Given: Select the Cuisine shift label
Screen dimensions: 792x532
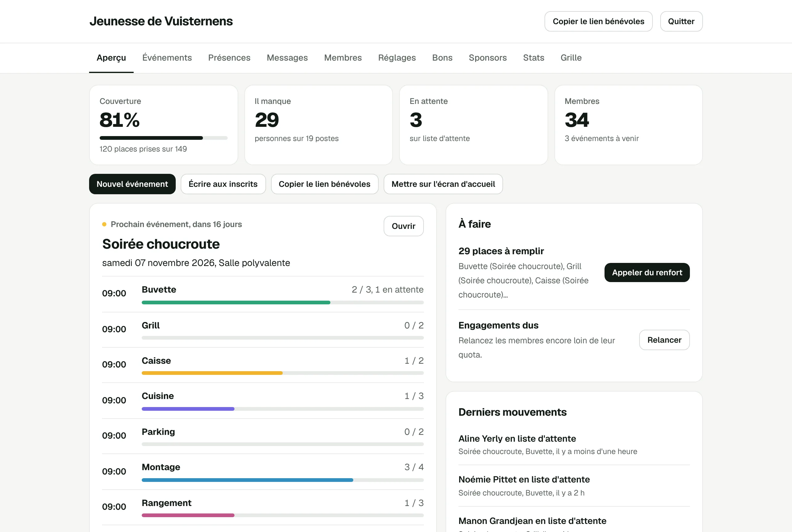Looking at the screenshot, I should (158, 396).
